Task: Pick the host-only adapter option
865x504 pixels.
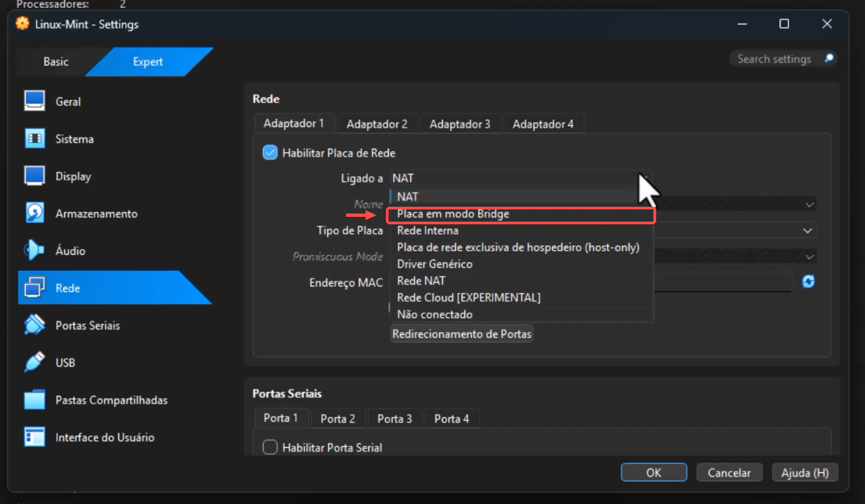Action: pyautogui.click(x=521, y=247)
